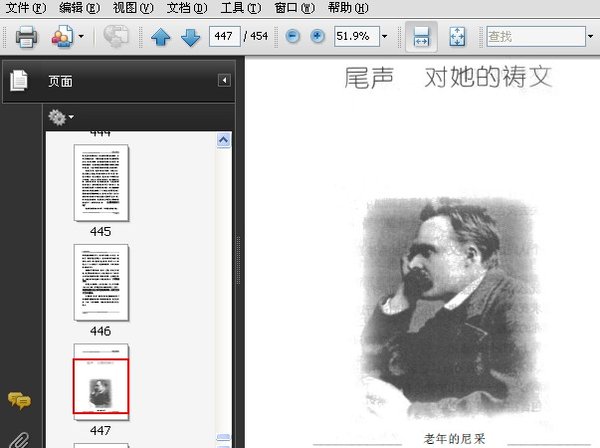Viewport: 600px width, 448px height.
Task: Click the Print icon in toolbar
Action: pyautogui.click(x=26, y=37)
